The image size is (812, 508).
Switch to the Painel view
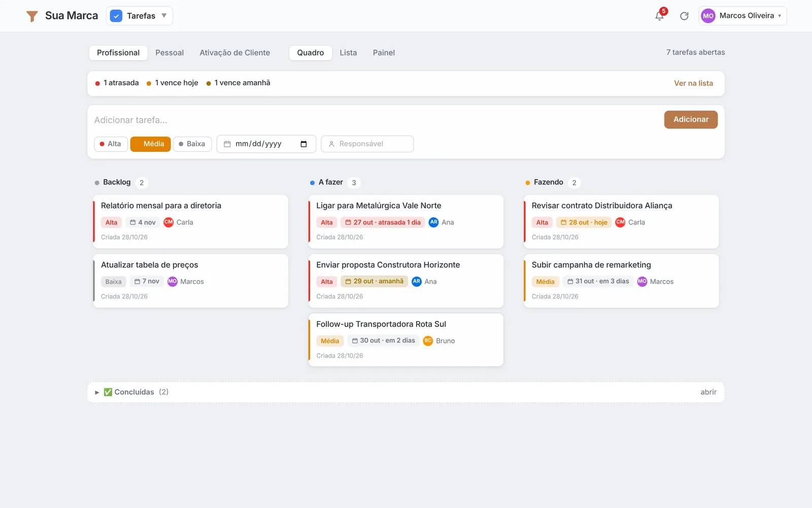[x=384, y=53]
